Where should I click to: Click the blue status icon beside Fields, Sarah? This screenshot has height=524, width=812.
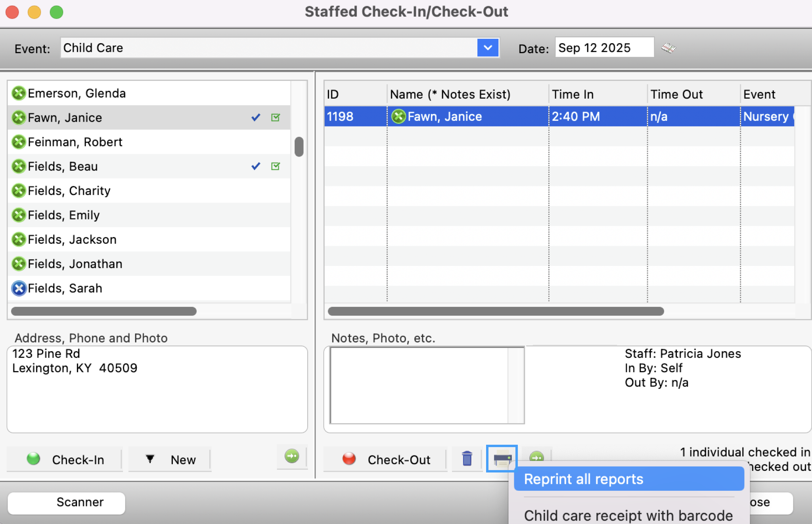coord(18,288)
